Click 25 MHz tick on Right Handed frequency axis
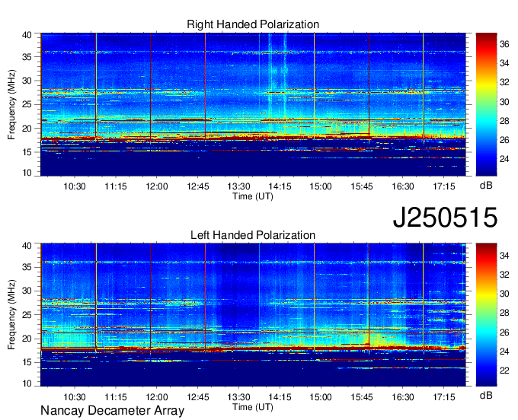Viewport: 518px width, 420px height. pyautogui.click(x=27, y=104)
